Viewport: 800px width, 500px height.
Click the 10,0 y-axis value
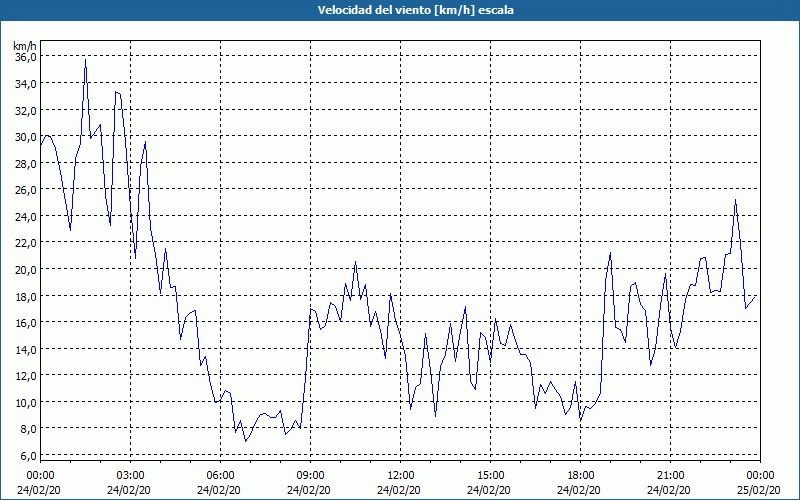click(x=26, y=403)
